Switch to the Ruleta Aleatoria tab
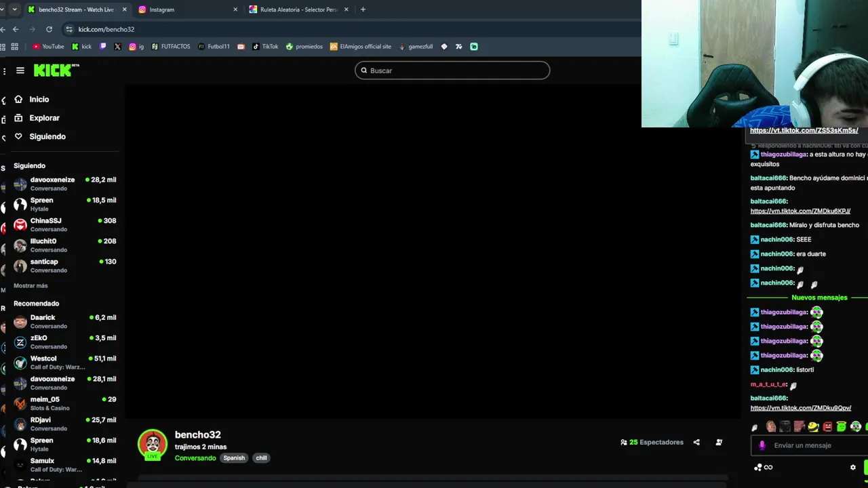Image resolution: width=868 pixels, height=488 pixels. click(298, 9)
